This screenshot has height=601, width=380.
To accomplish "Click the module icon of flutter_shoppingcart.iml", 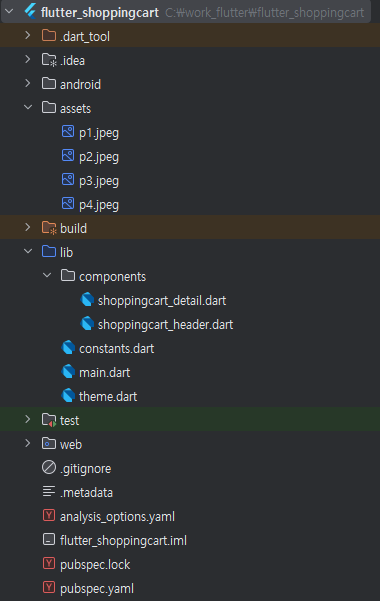I will 49,540.
